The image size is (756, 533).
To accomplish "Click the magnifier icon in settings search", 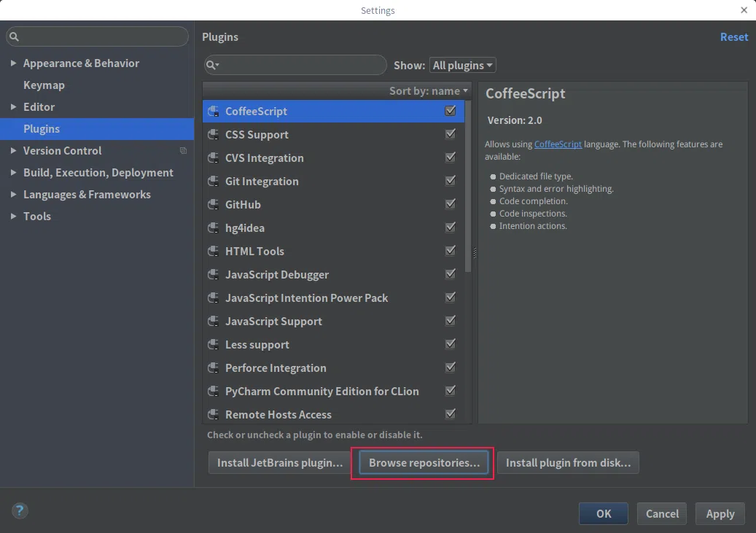I will coord(14,36).
